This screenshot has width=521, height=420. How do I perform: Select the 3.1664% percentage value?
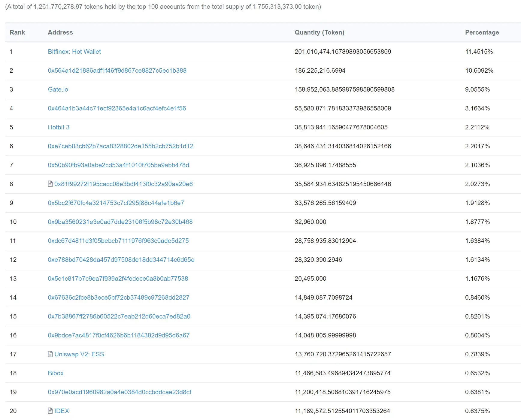click(477, 108)
